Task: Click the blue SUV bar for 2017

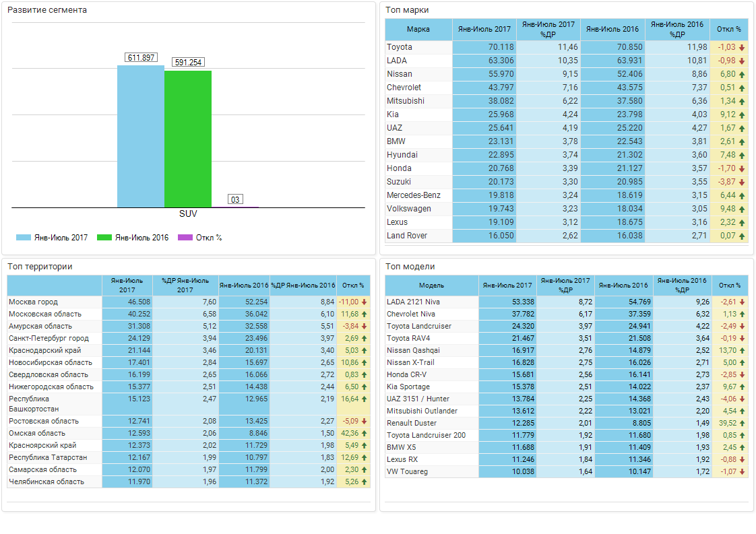Action: click(x=141, y=137)
